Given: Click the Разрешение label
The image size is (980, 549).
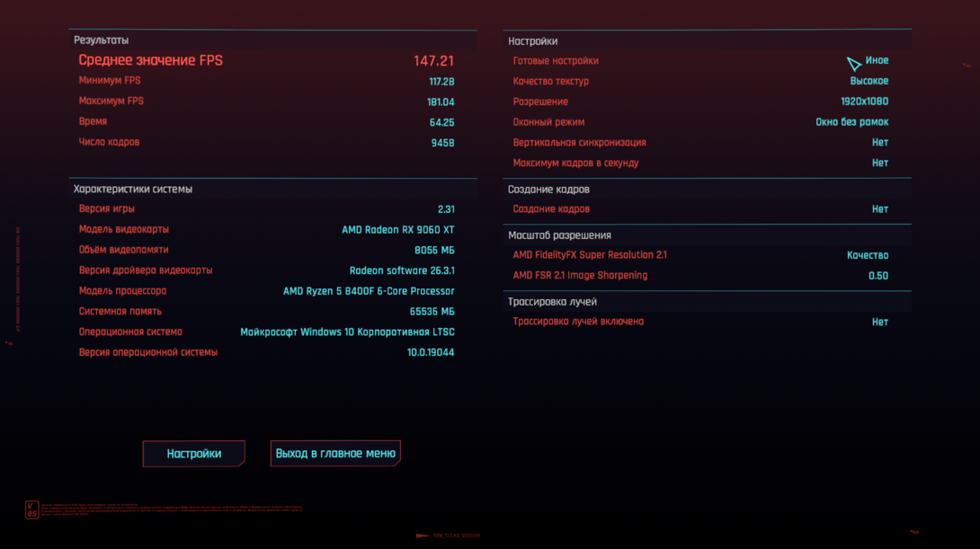Looking at the screenshot, I should coord(540,102).
